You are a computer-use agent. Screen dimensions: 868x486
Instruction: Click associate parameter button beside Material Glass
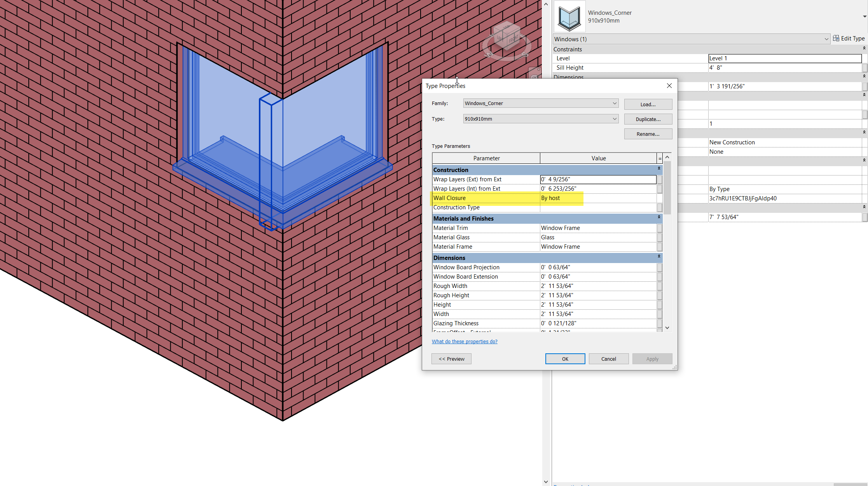[659, 237]
